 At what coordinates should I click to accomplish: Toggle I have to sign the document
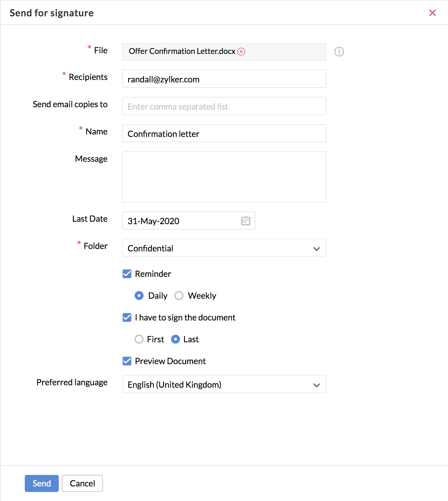point(127,317)
